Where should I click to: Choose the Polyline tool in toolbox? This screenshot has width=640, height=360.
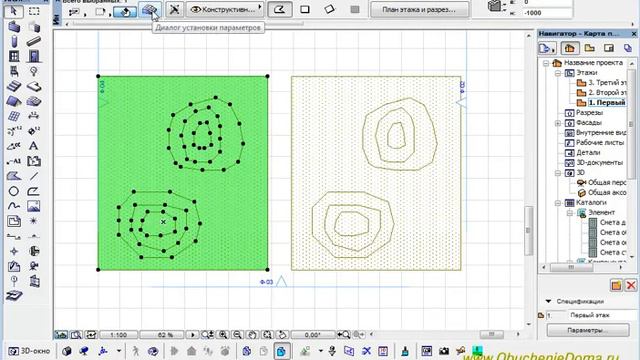pyautogui.click(x=34, y=191)
